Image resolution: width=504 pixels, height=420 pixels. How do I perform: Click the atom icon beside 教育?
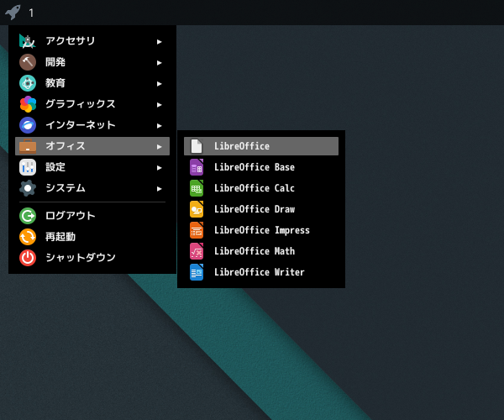tap(28, 83)
